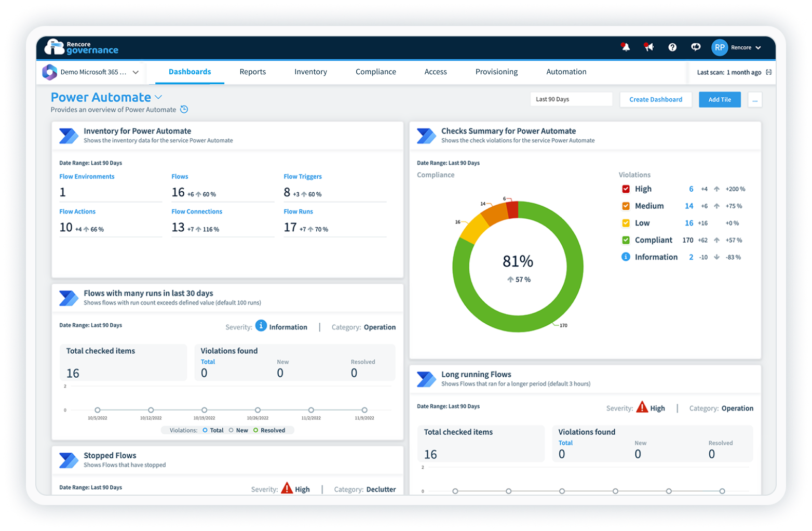The image size is (812, 531).
Task: Click the Information violations count 2
Action: [x=691, y=257]
